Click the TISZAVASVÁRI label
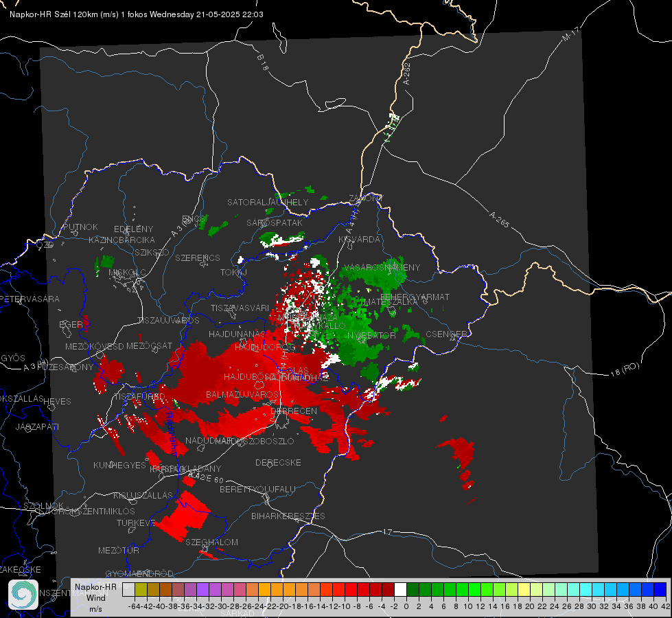672x618 pixels. tap(240, 308)
